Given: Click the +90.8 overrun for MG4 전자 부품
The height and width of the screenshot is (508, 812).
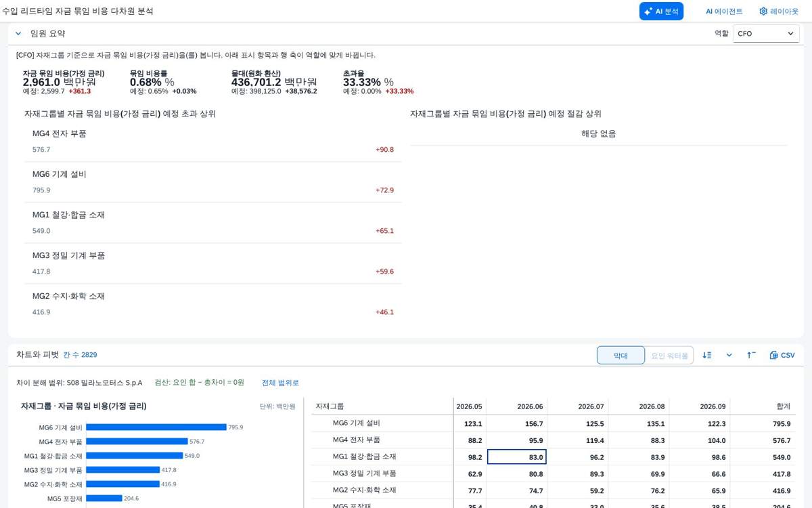Looking at the screenshot, I should click(384, 150).
